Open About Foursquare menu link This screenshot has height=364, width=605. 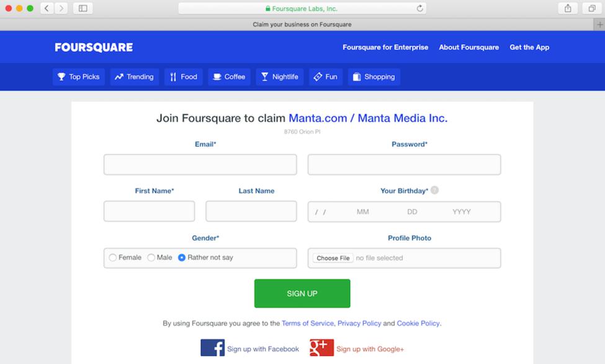click(x=469, y=47)
